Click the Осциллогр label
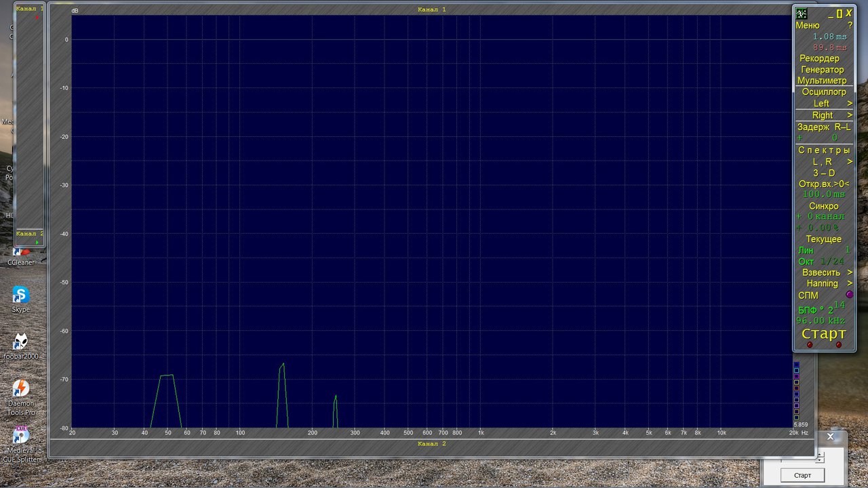Viewport: 868px width, 488px height. click(x=824, y=91)
